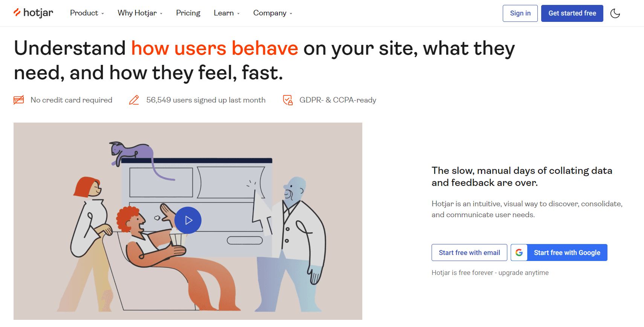Click the GDPR shield checkmark icon
Viewport: 644px width, 327px height.
(288, 100)
